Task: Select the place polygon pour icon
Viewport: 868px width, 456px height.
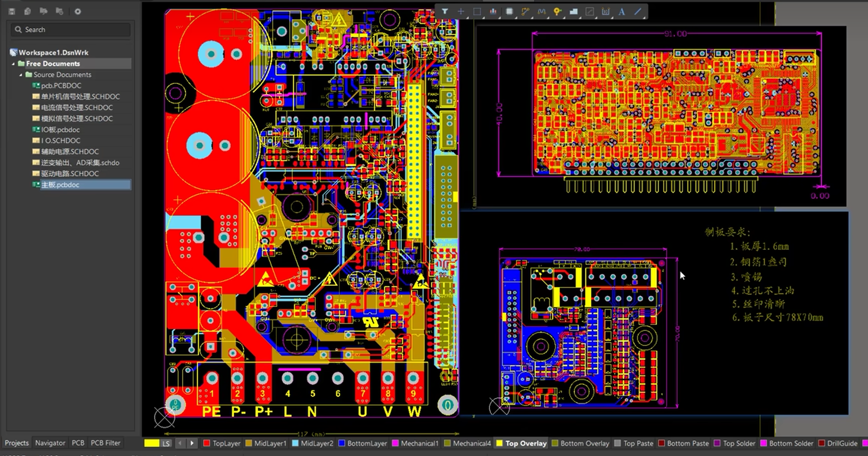Action: 573,11
